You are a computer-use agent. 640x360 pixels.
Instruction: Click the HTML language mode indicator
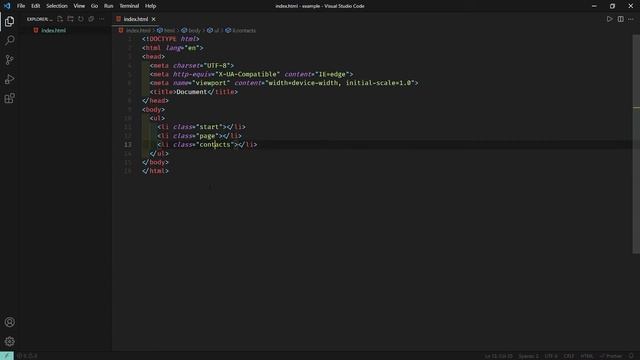click(587, 356)
